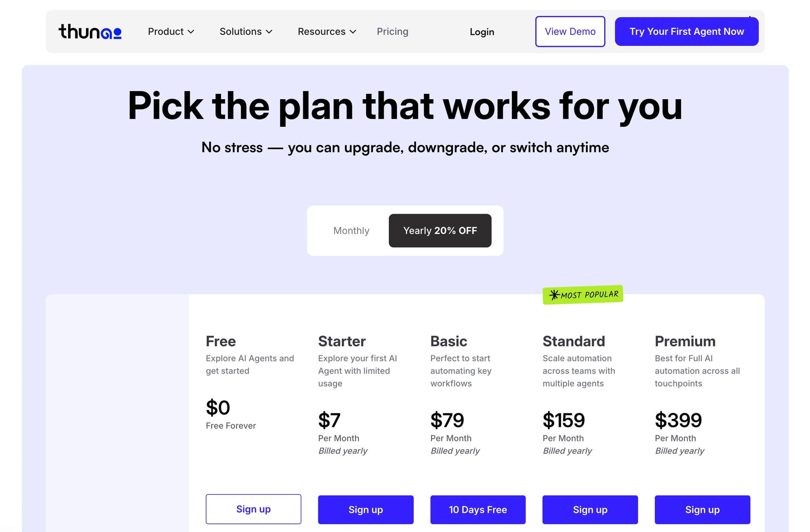
Task: Click the View Demo button
Action: click(x=570, y=31)
